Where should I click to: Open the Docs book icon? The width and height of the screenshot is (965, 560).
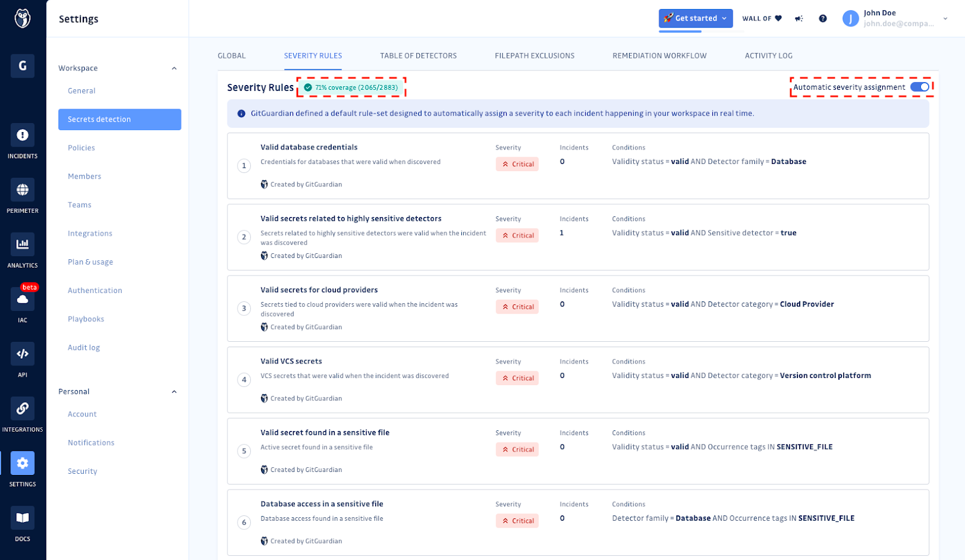[x=22, y=518]
